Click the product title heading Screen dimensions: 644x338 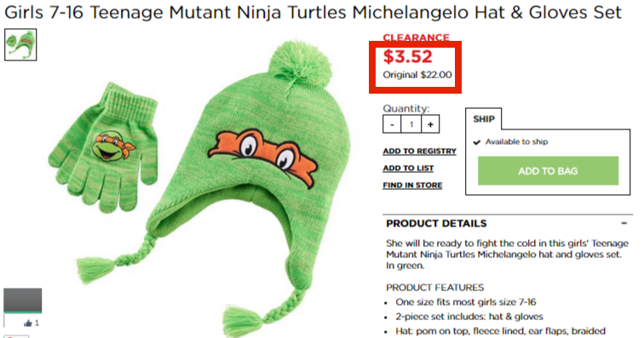313,12
